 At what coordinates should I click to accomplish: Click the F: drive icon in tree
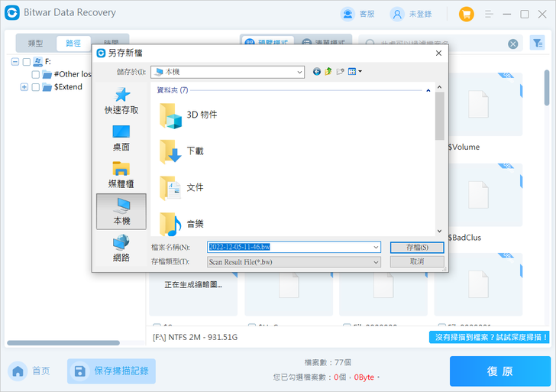coord(37,62)
